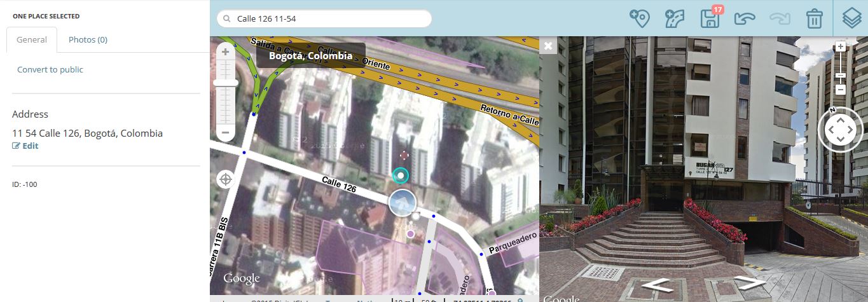Center map on my location
The height and width of the screenshot is (302, 868).
click(226, 179)
